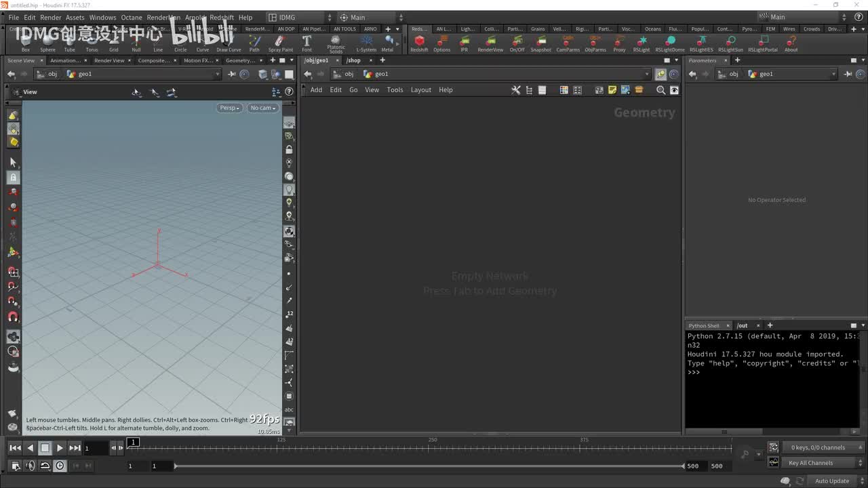Toggle real-time playback clock icon

pyautogui.click(x=60, y=466)
